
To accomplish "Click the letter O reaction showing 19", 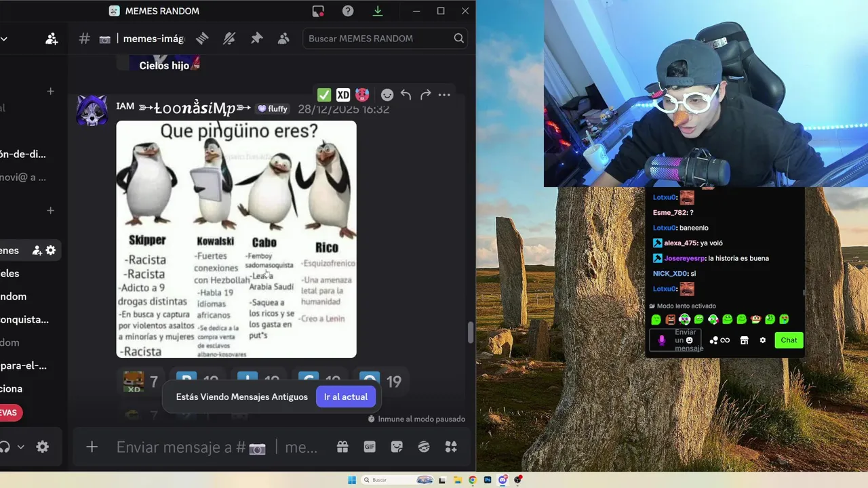I will [x=380, y=382].
